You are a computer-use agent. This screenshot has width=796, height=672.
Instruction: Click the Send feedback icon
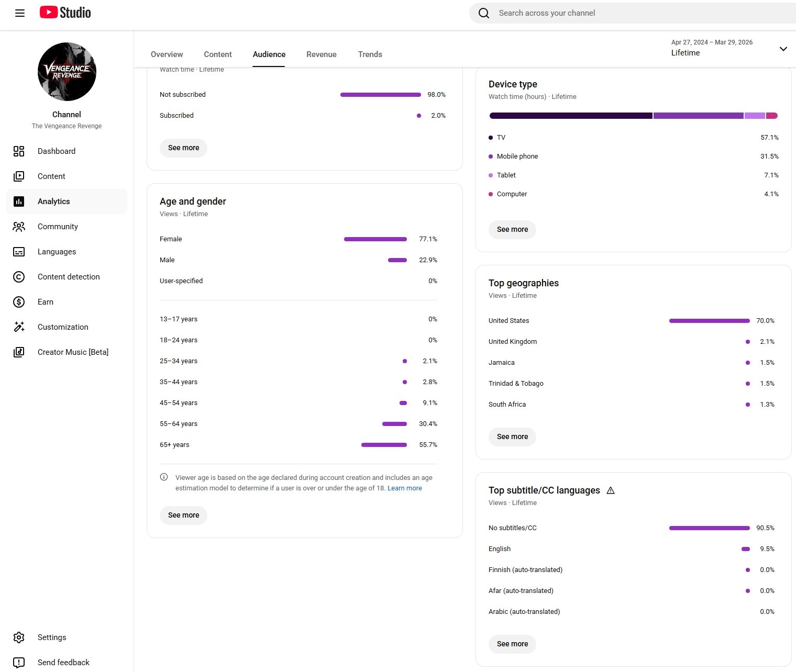tap(19, 663)
